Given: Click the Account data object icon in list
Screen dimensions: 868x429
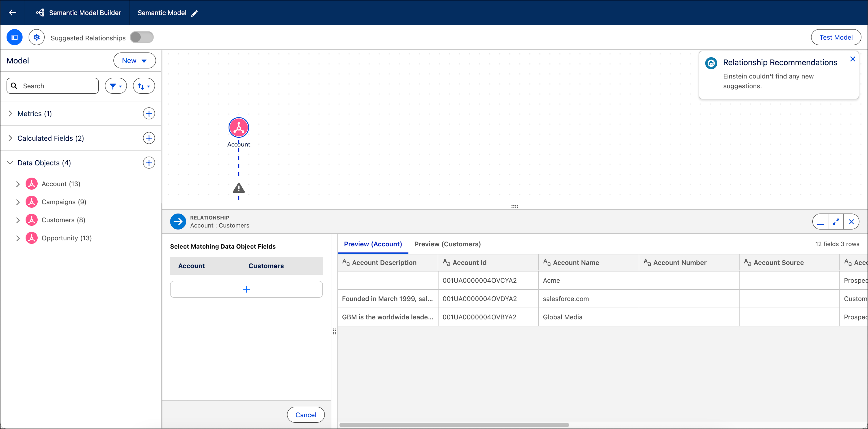Looking at the screenshot, I should [32, 184].
